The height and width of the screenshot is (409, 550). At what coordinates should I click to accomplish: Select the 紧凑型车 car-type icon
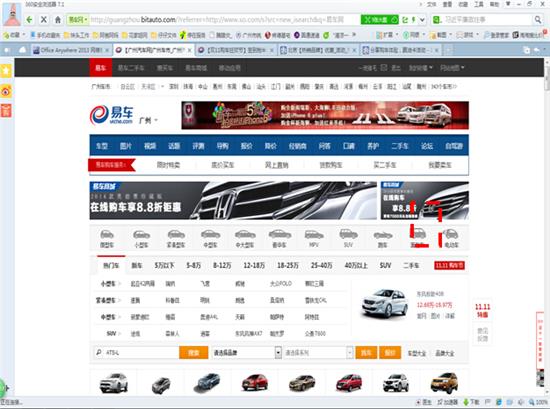coord(176,238)
